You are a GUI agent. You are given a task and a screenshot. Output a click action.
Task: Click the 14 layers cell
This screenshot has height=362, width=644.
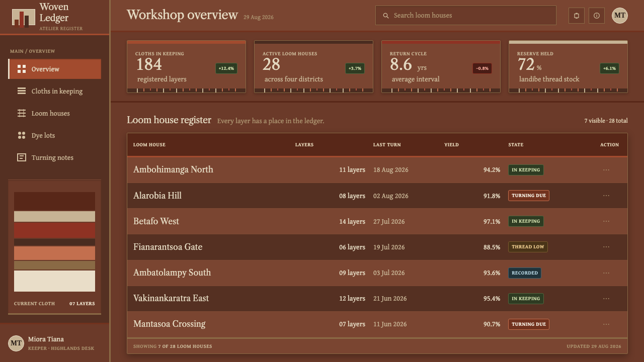[352, 222]
